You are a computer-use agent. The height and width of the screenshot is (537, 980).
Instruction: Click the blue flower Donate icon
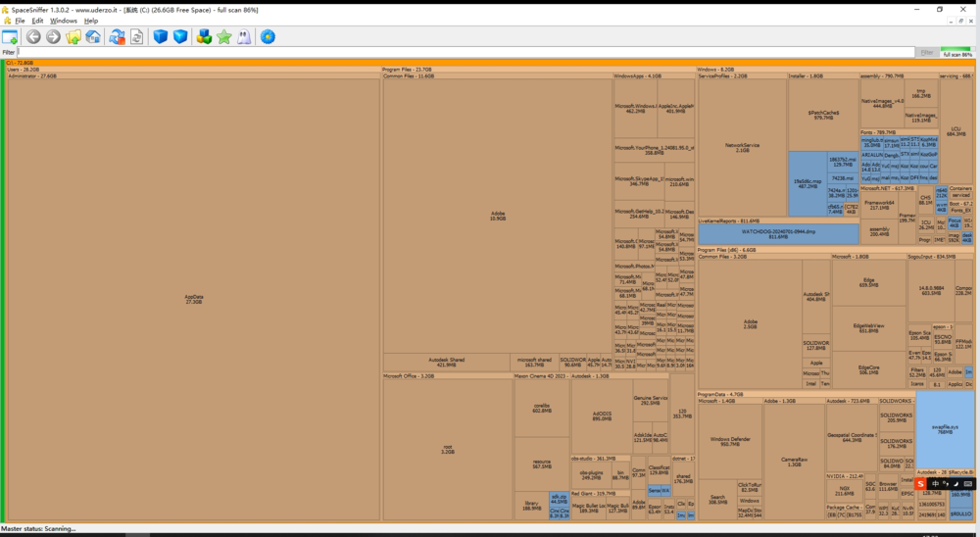pos(268,37)
